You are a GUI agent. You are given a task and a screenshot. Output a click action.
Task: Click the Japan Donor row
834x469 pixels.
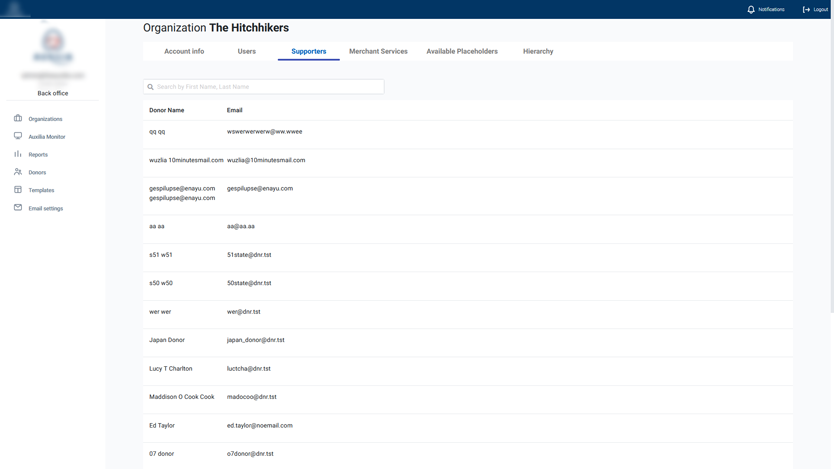pyautogui.click(x=167, y=340)
